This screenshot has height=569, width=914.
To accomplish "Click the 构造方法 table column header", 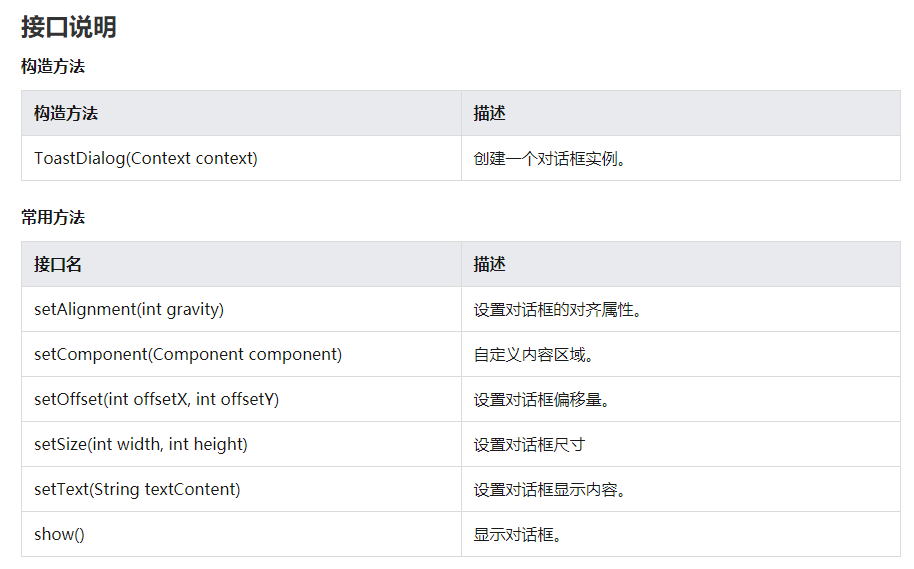I will 66,113.
